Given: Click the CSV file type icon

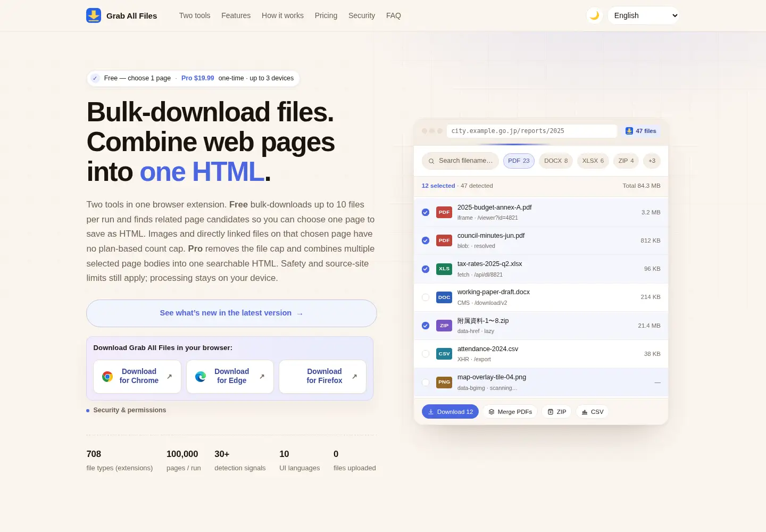Looking at the screenshot, I should click(x=444, y=354).
